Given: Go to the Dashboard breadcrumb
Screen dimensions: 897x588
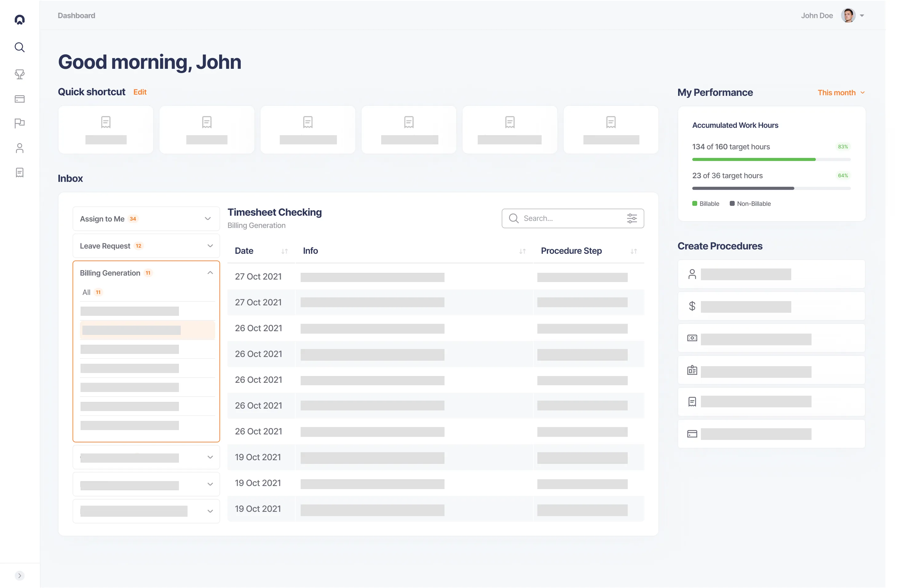Looking at the screenshot, I should tap(77, 15).
